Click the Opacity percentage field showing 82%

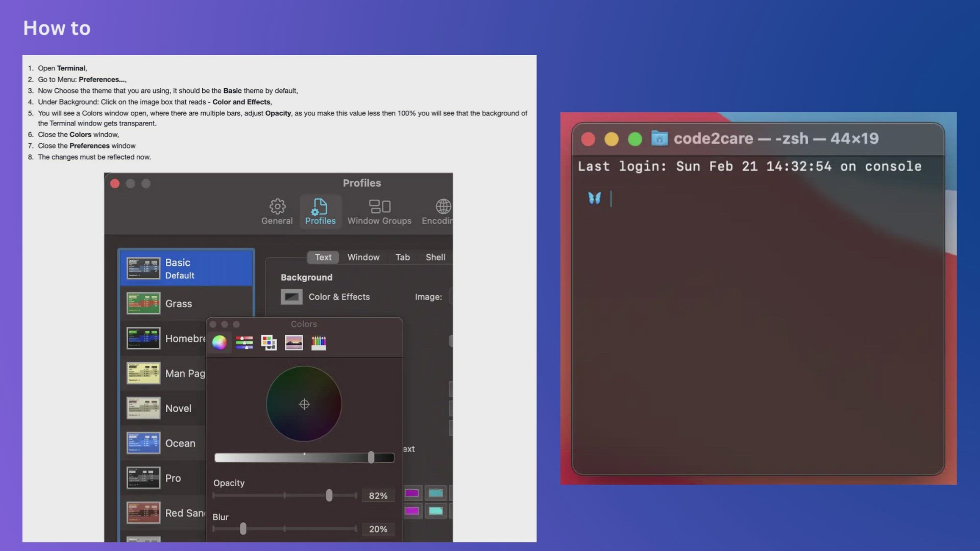point(378,496)
